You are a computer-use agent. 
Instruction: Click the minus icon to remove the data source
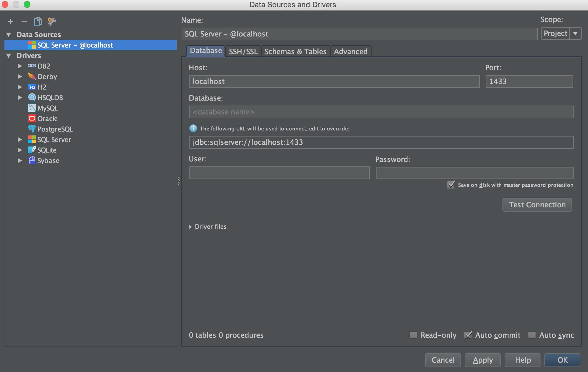coord(24,22)
